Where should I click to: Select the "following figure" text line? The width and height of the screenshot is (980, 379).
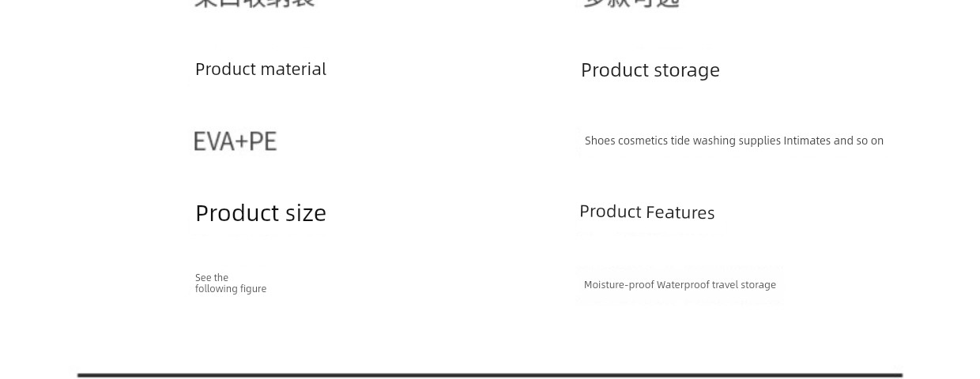click(x=231, y=289)
